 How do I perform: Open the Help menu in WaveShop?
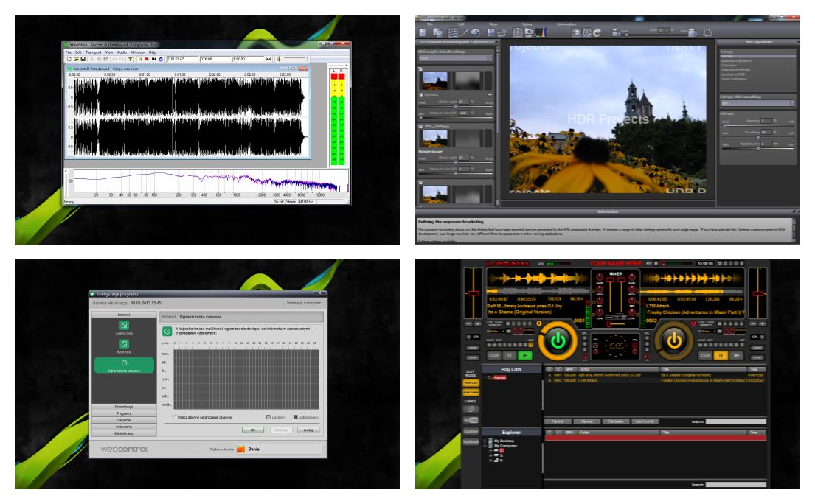(x=152, y=52)
